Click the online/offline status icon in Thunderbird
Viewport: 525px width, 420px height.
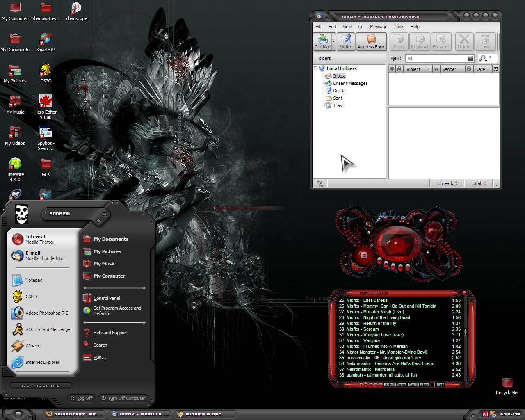click(320, 183)
